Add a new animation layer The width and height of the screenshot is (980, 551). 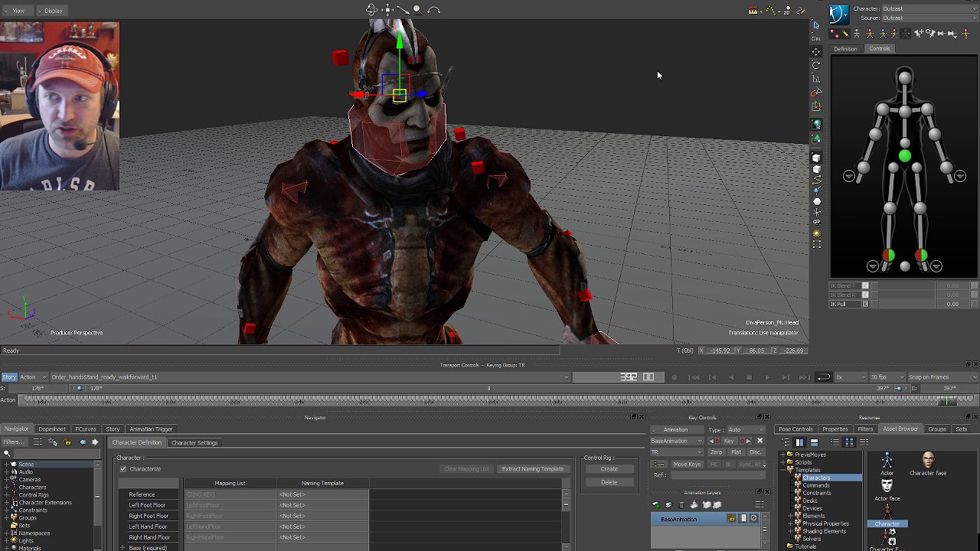click(656, 504)
